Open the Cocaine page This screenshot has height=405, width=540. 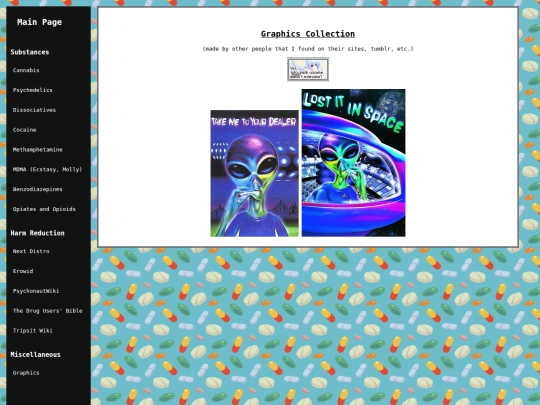[x=24, y=130]
